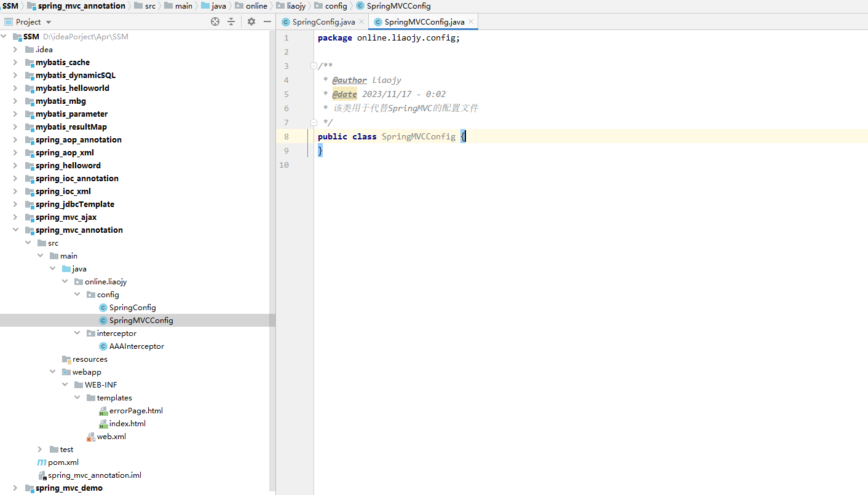The height and width of the screenshot is (495, 868).
Task: Expand spring_aop_annotation module
Action: [16, 140]
